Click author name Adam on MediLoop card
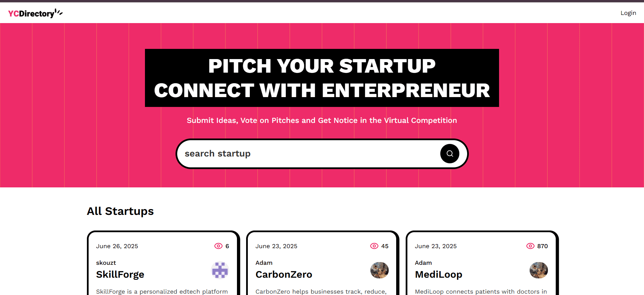 click(x=423, y=263)
